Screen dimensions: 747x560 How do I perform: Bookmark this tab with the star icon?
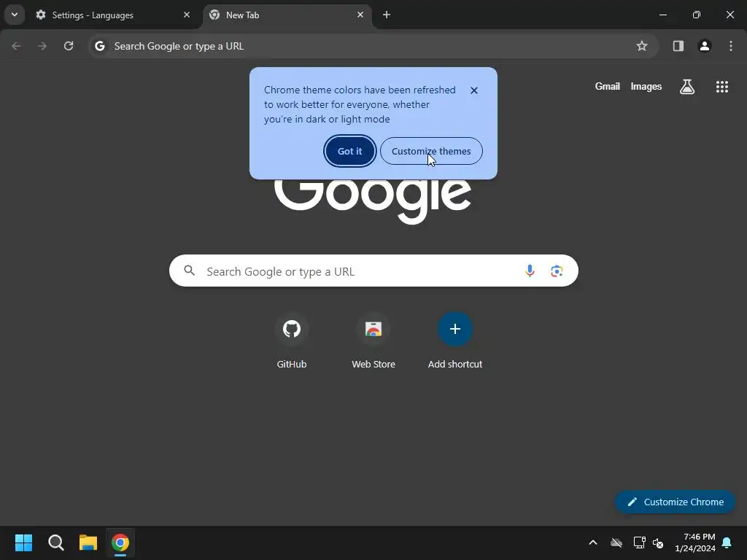point(642,46)
